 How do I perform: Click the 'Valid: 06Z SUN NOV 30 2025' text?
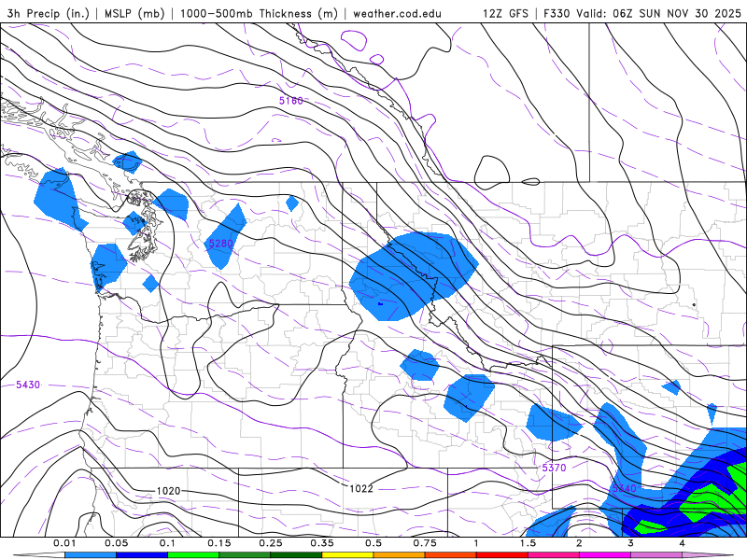coord(658,13)
